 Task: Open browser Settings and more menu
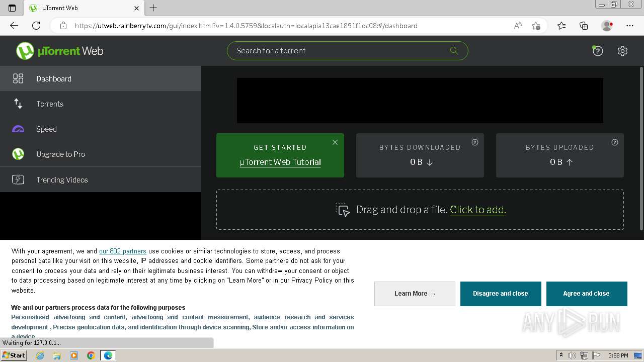coord(630,26)
